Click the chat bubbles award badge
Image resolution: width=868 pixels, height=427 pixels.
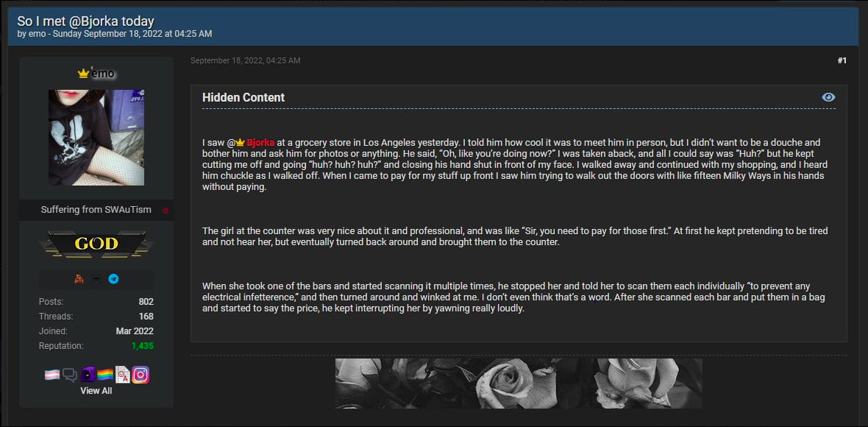pos(70,375)
